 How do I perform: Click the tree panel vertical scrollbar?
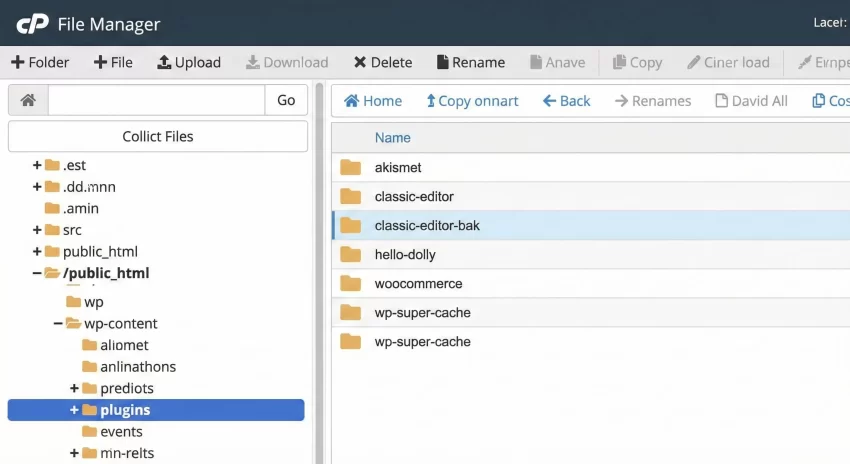point(319,273)
